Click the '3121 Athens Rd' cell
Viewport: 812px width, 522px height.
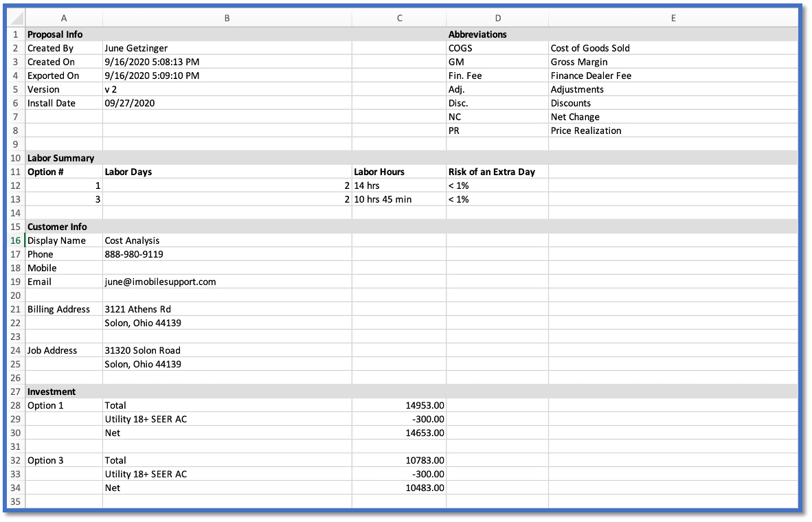(x=227, y=309)
